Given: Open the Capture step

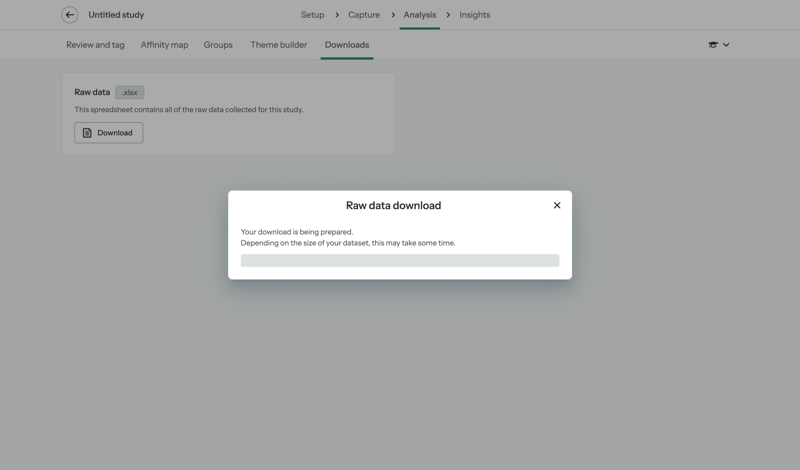Looking at the screenshot, I should click(x=364, y=15).
